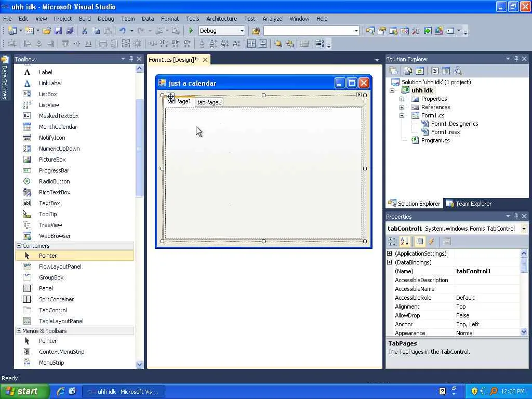Click the Internet Explorer quick launch icon
This screenshot has width=532, height=399.
pyautogui.click(x=60, y=392)
